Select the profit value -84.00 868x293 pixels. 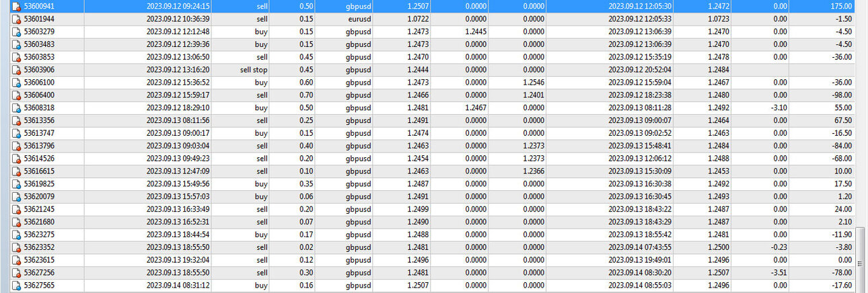point(840,146)
